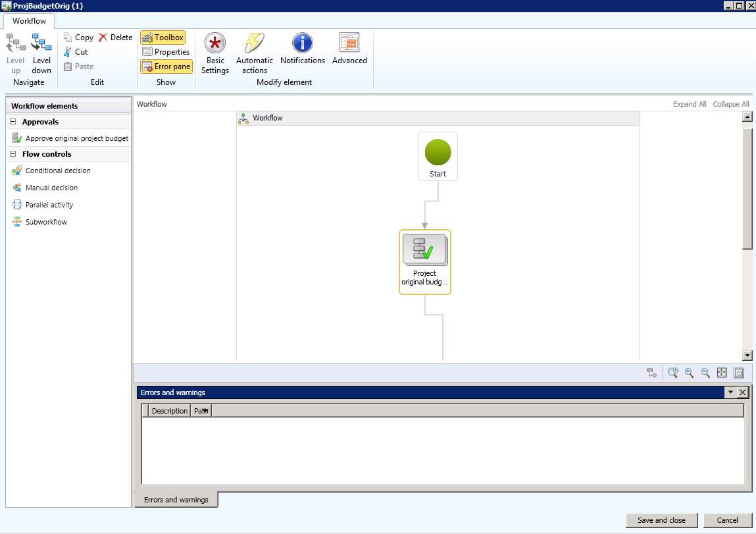Image resolution: width=756 pixels, height=534 pixels.
Task: Click the Save and close button
Action: pyautogui.click(x=661, y=520)
